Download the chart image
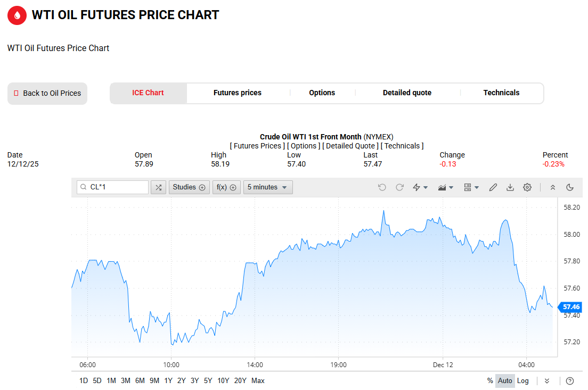Viewport: 588px width, 390px height. point(510,187)
